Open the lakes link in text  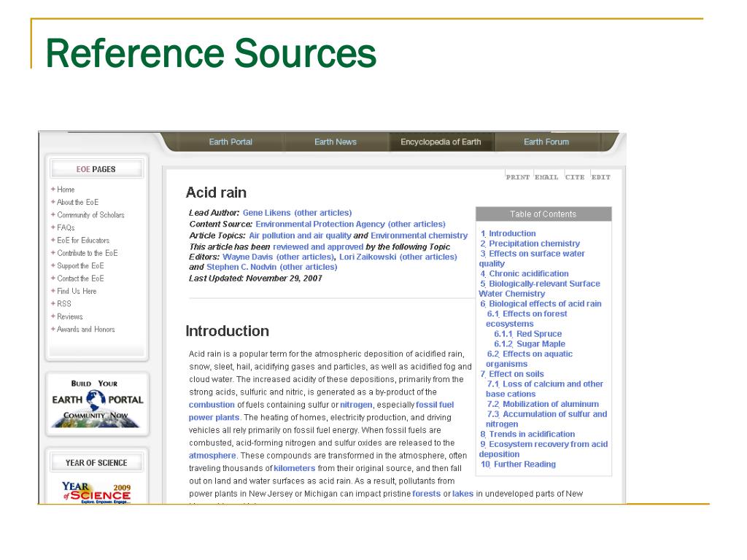click(462, 494)
